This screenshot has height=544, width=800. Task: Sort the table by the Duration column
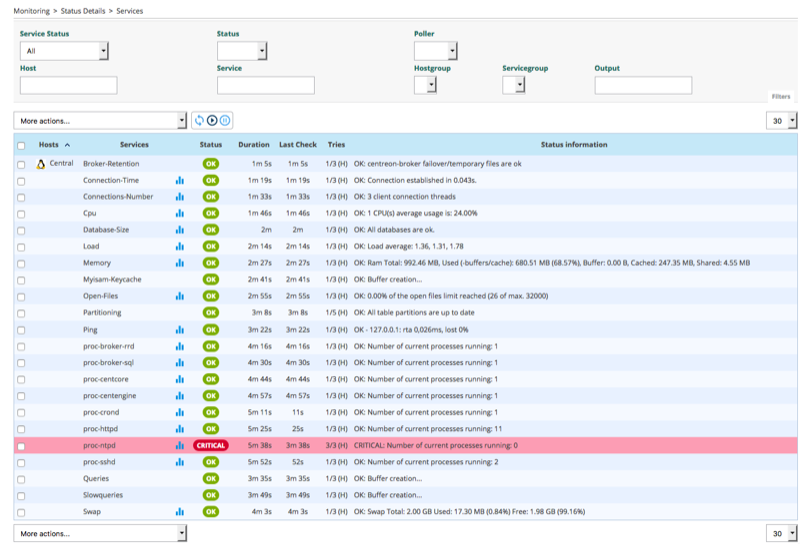point(254,145)
